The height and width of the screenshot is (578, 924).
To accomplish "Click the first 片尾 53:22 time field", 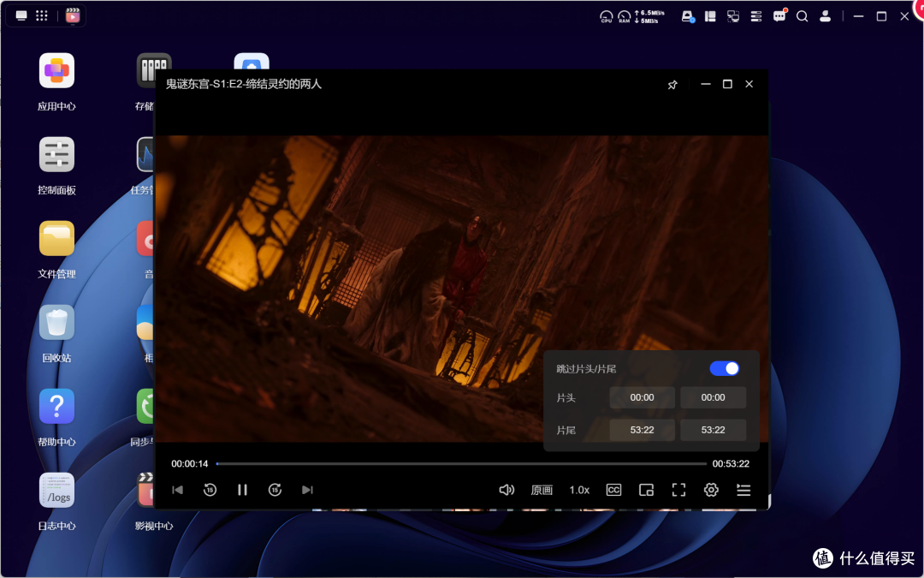I will (642, 430).
